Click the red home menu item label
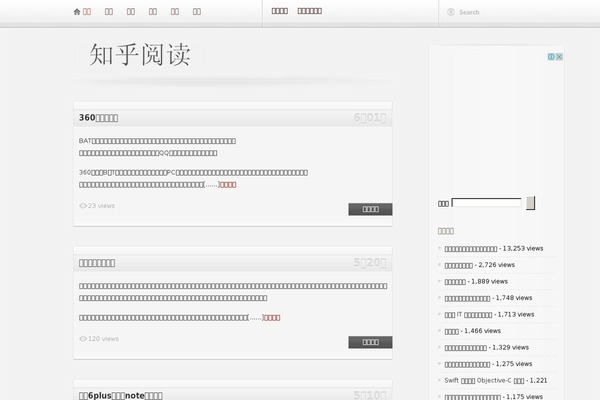 pyautogui.click(x=87, y=12)
